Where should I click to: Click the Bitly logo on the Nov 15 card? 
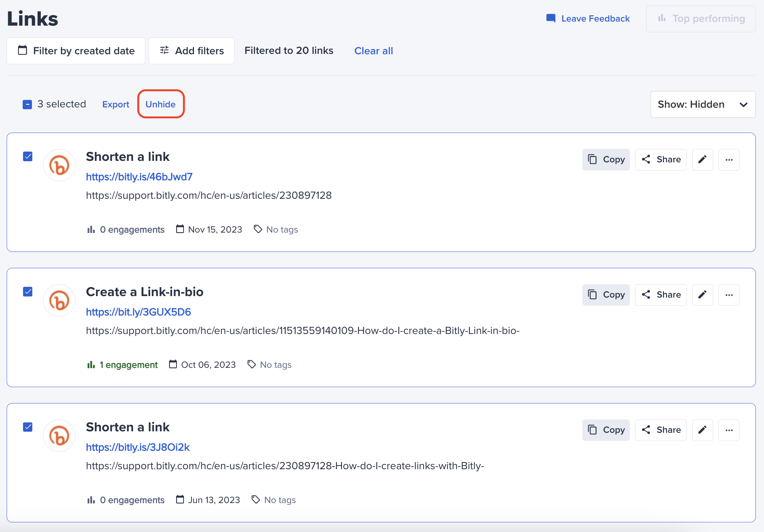tap(59, 165)
